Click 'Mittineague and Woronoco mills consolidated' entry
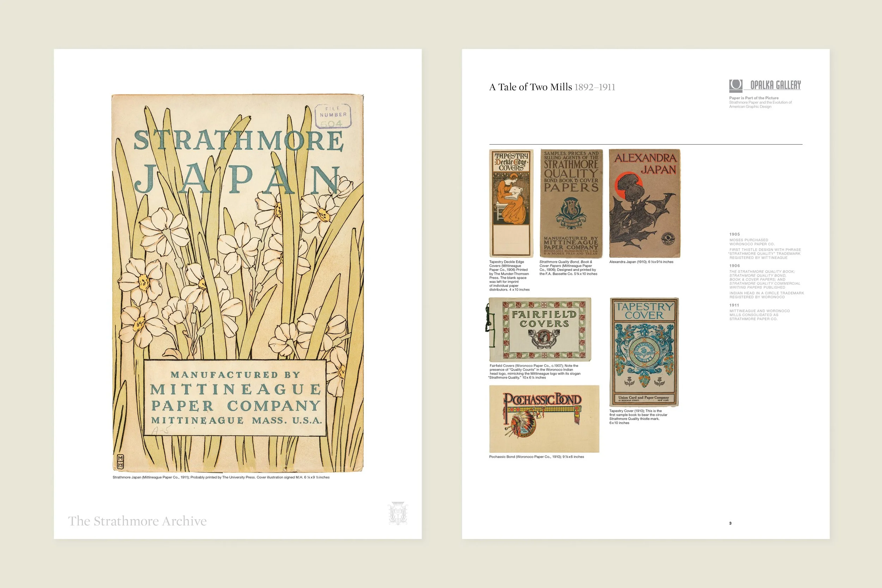Image resolution: width=882 pixels, height=588 pixels. (x=759, y=315)
